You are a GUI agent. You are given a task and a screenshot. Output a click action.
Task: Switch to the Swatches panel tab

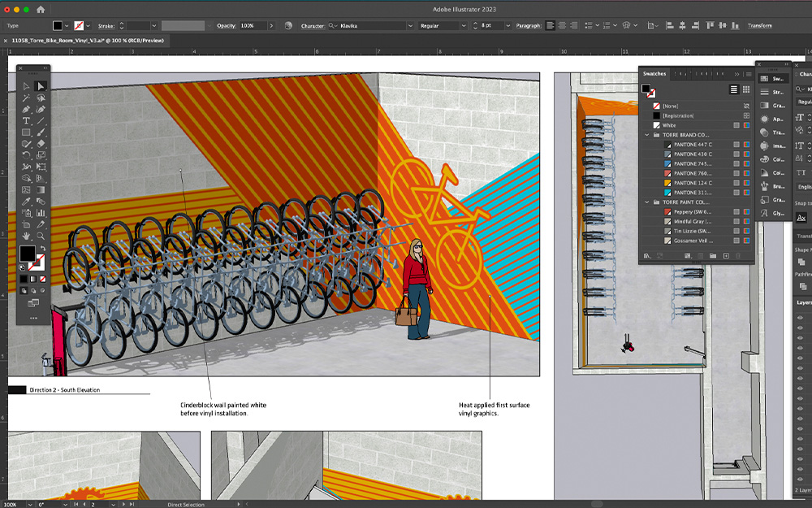pyautogui.click(x=654, y=74)
